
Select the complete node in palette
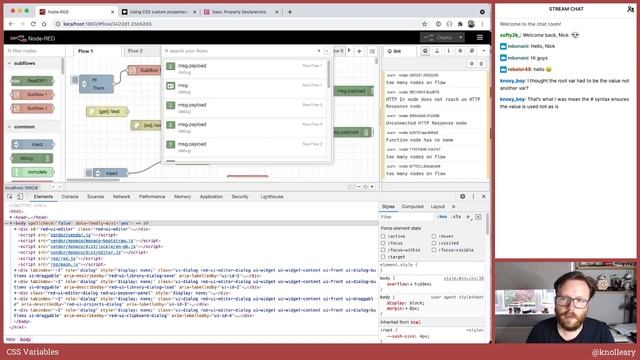click(33, 172)
